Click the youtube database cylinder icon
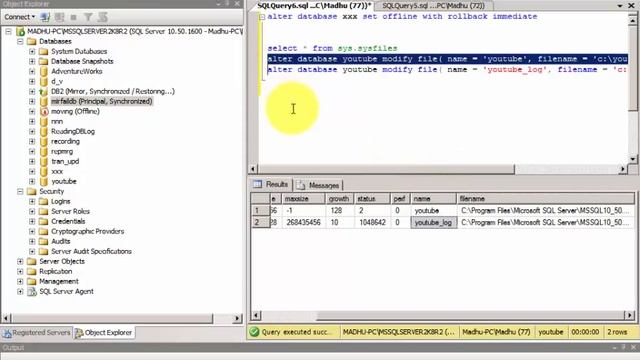640x360 pixels. pyautogui.click(x=44, y=181)
